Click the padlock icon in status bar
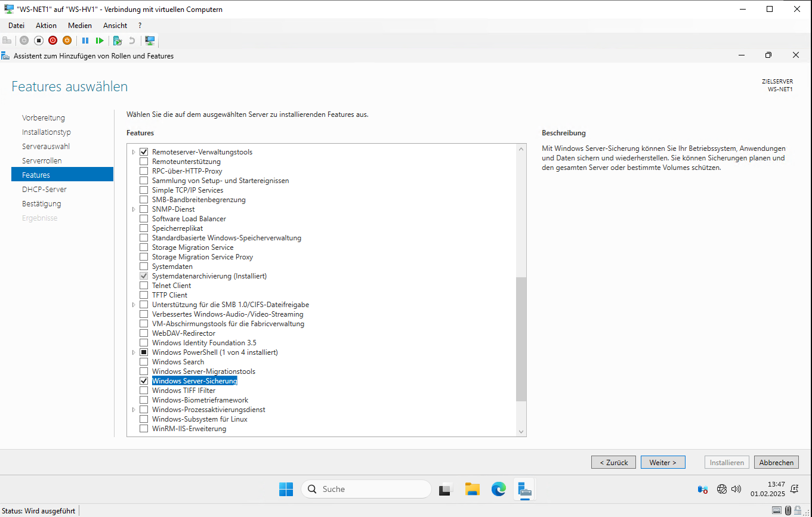 pyautogui.click(x=798, y=510)
